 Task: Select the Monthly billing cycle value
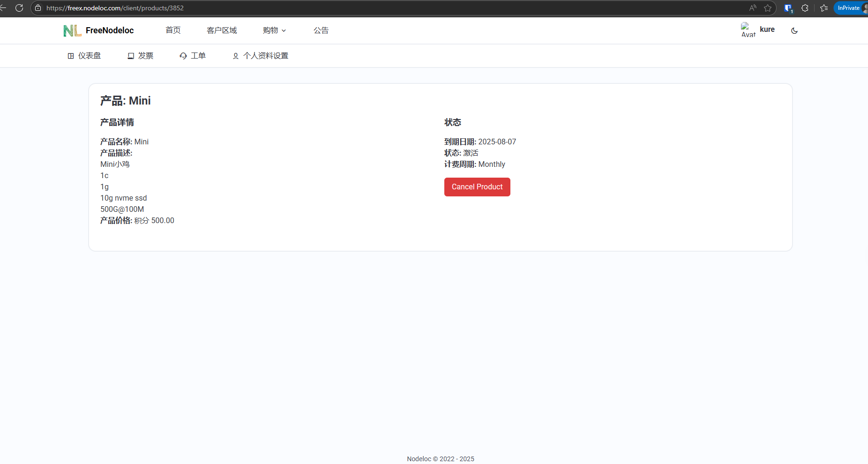[492, 164]
